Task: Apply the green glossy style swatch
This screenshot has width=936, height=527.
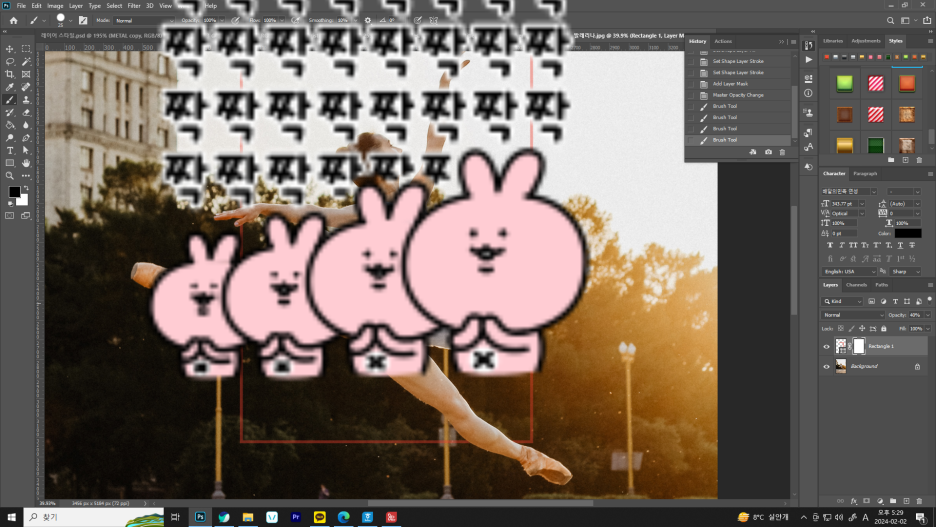Action: pyautogui.click(x=844, y=83)
